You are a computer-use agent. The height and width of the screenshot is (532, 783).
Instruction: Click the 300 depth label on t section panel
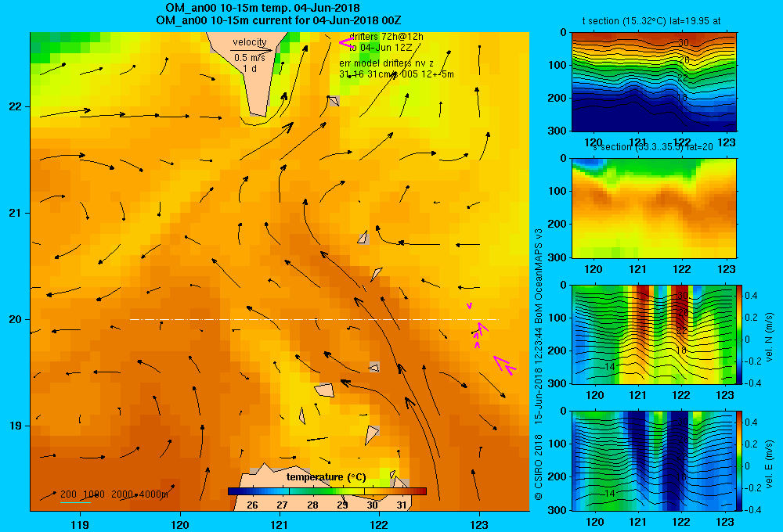tap(557, 131)
